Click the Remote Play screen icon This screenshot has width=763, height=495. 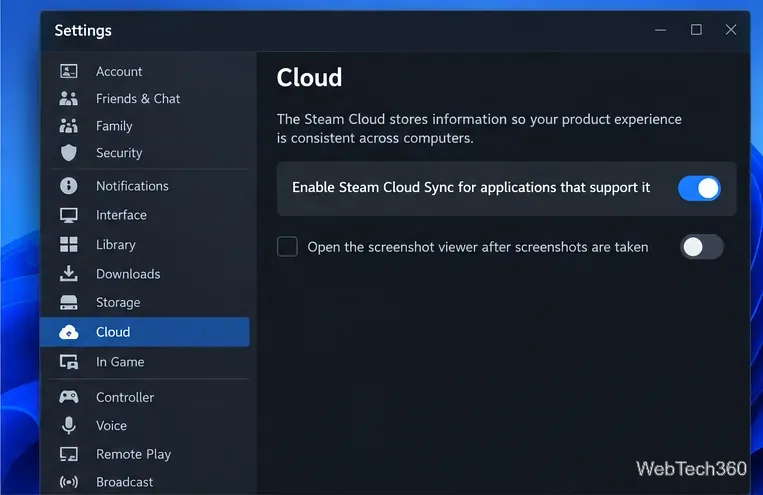click(69, 454)
